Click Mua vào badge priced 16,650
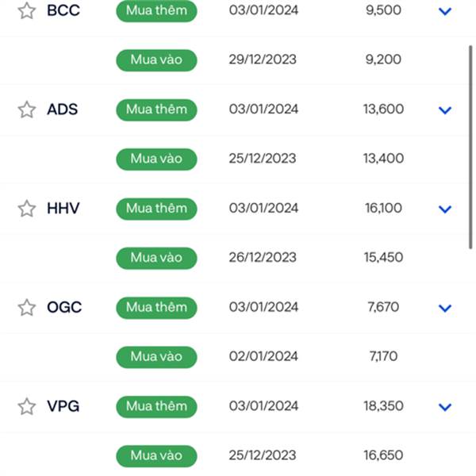The height and width of the screenshot is (476, 476). point(156,456)
